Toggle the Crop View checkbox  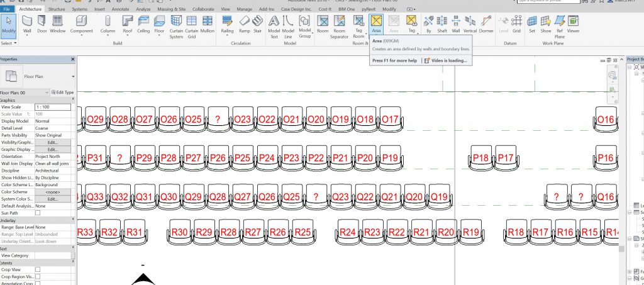click(38, 269)
